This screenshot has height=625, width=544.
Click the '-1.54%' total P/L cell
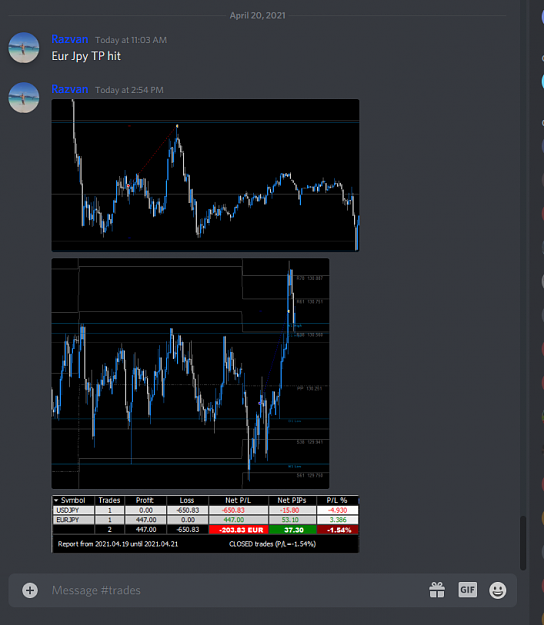pos(338,530)
